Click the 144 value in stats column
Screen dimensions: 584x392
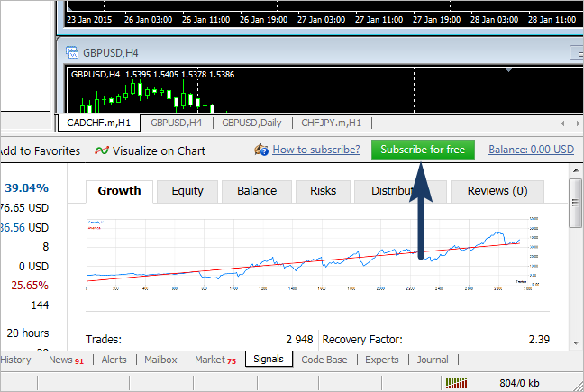pyautogui.click(x=40, y=305)
